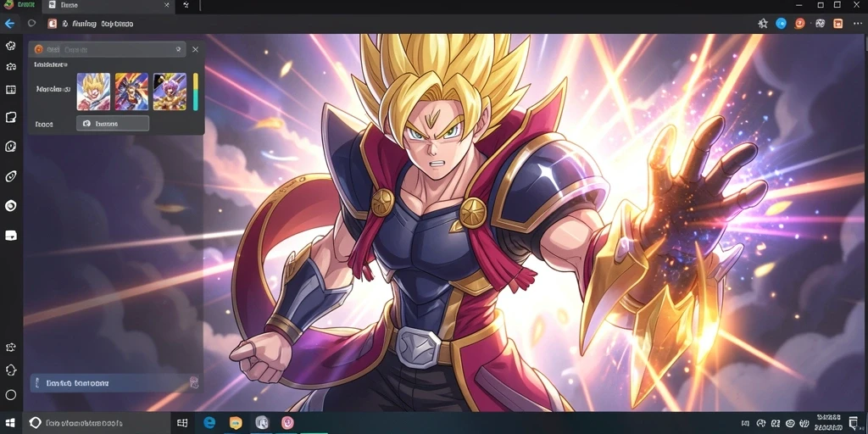Click the orange site icon in address bar
Viewport: 868px width, 434px height.
click(52, 23)
